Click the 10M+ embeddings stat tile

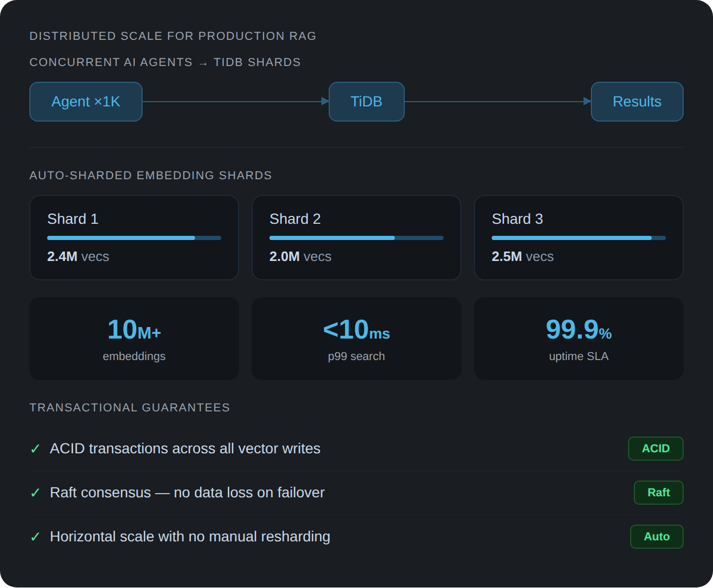point(134,339)
